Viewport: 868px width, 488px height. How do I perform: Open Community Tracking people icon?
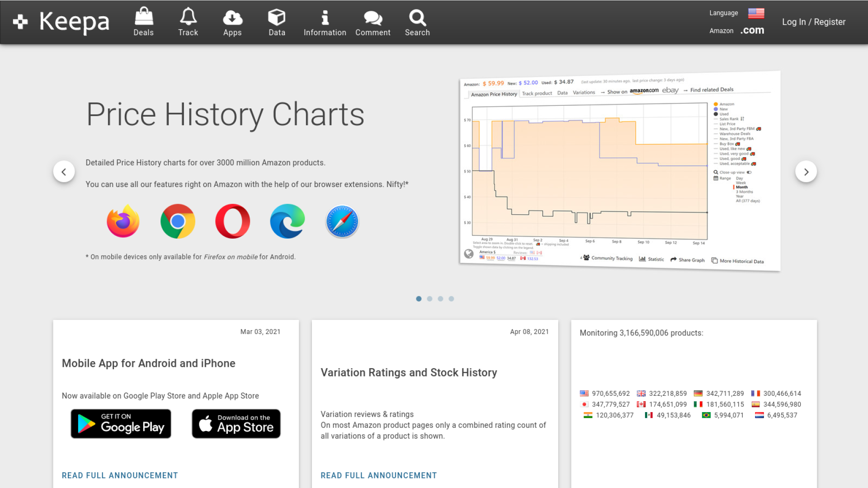point(587,258)
